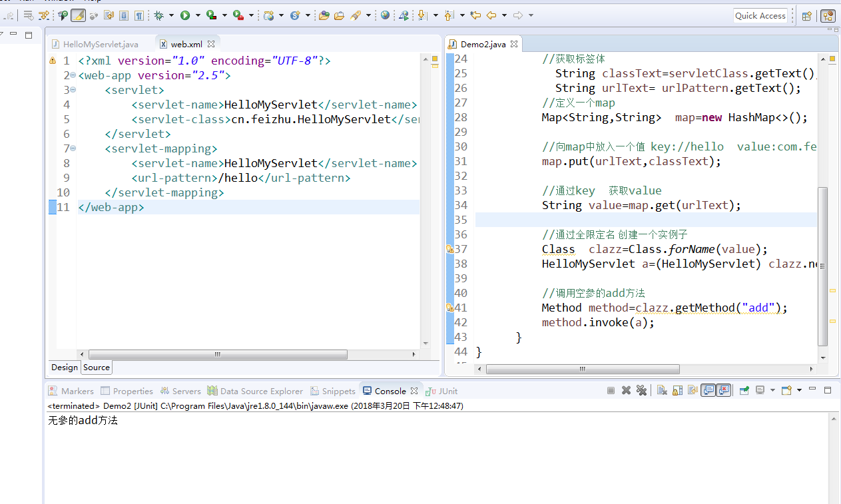Click the Terminate square in Console
Image resolution: width=841 pixels, height=504 pixels.
[x=611, y=391]
